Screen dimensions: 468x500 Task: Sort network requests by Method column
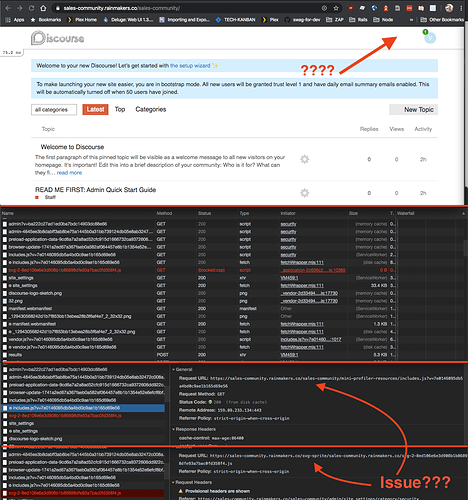tap(164, 213)
